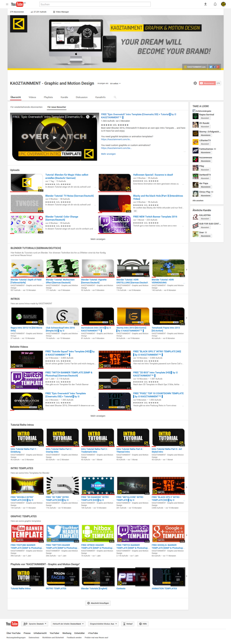
Task: Click into the Suchen search field
Action: pos(95,4)
